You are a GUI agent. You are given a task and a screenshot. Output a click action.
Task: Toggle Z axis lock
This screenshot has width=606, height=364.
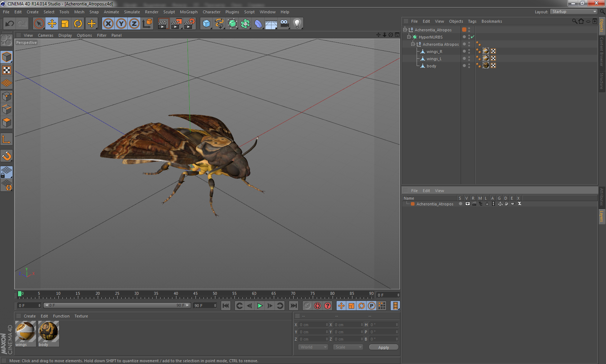coord(134,24)
